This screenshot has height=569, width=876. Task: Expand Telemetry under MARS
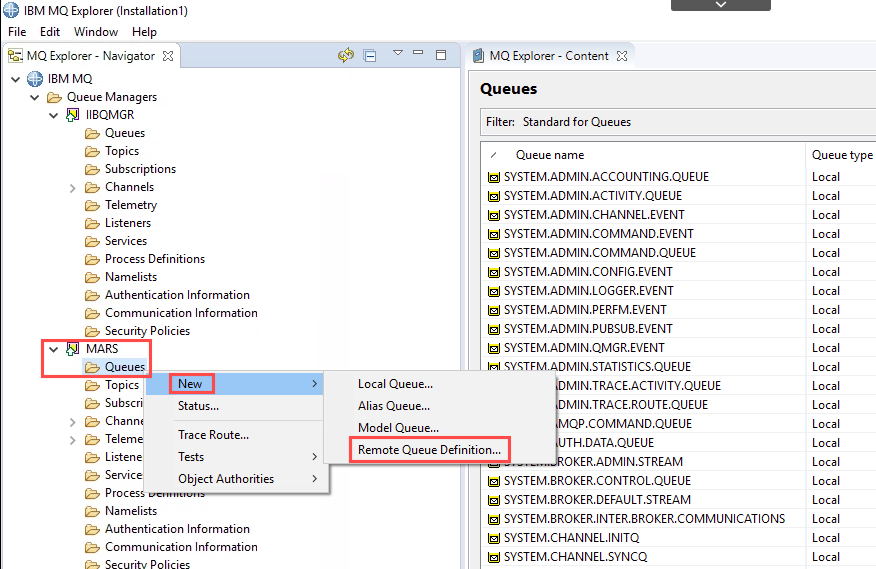click(x=73, y=440)
